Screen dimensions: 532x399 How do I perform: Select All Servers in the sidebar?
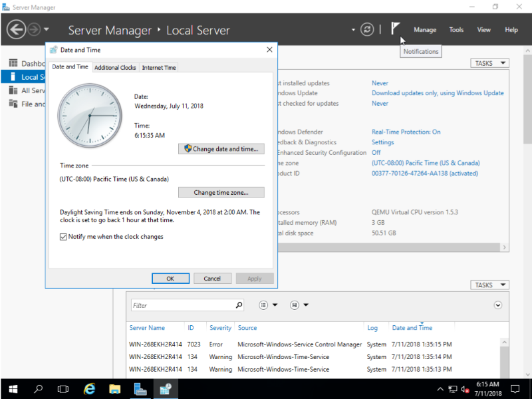click(x=27, y=90)
